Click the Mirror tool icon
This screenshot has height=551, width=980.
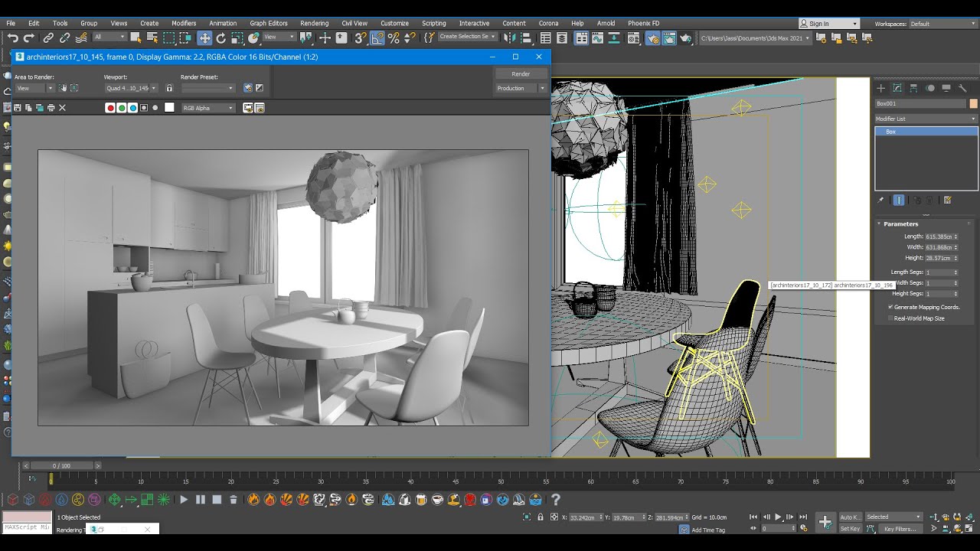(x=509, y=37)
